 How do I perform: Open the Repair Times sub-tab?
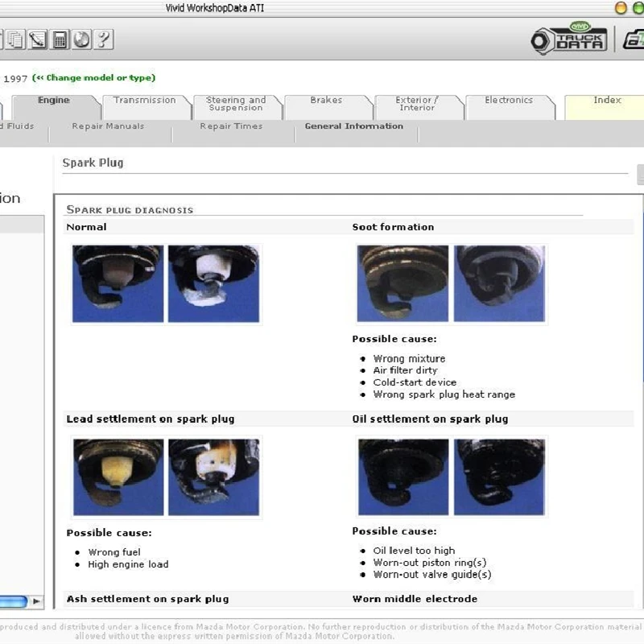click(x=231, y=126)
